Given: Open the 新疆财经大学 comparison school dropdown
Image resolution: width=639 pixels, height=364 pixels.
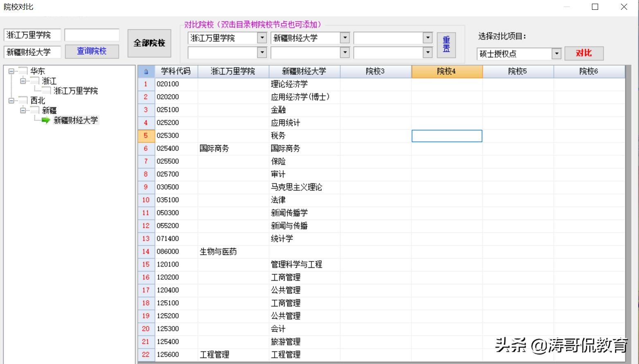Looking at the screenshot, I should pyautogui.click(x=345, y=38).
